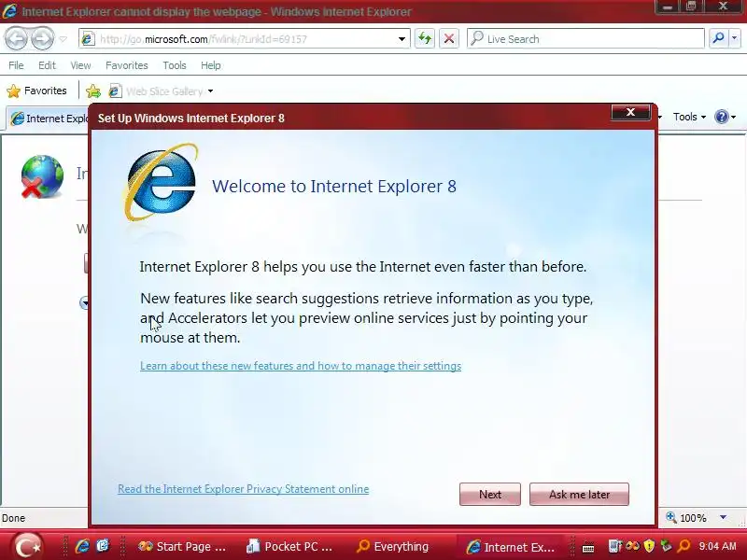The width and height of the screenshot is (747, 560).
Task: Switch to Everything taskbar button
Action: pyautogui.click(x=393, y=546)
